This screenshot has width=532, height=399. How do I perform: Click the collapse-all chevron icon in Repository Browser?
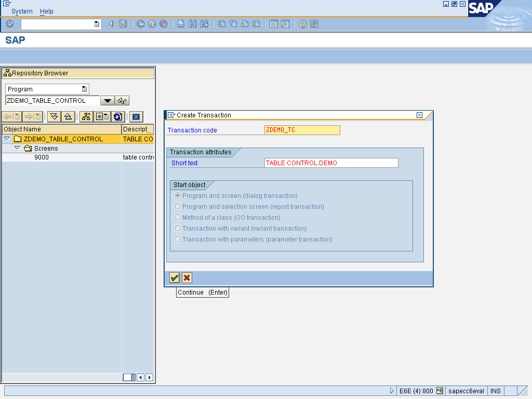tap(68, 116)
